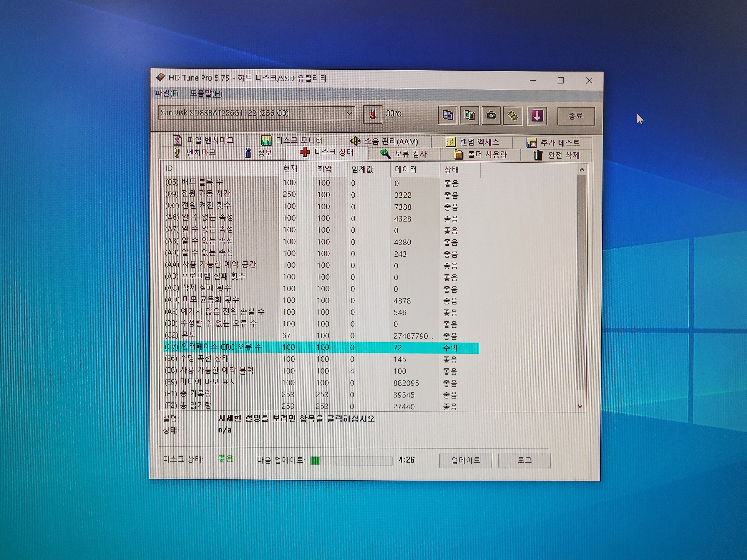The image size is (747, 560).
Task: Select the (AE) 예기치 않은 전원 손실 수 row
Action: point(321,312)
